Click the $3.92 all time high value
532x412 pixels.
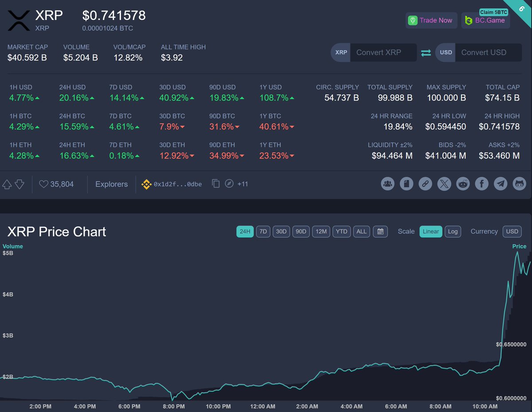[172, 58]
